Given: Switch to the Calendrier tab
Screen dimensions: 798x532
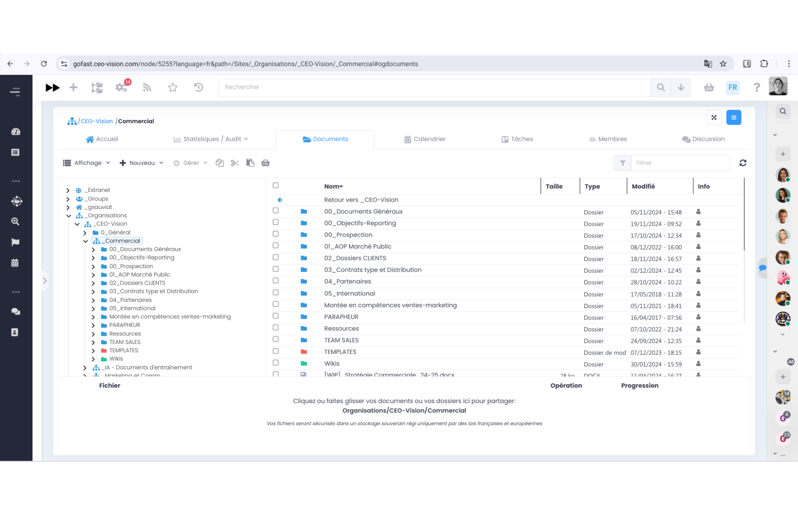Looking at the screenshot, I should 425,139.
